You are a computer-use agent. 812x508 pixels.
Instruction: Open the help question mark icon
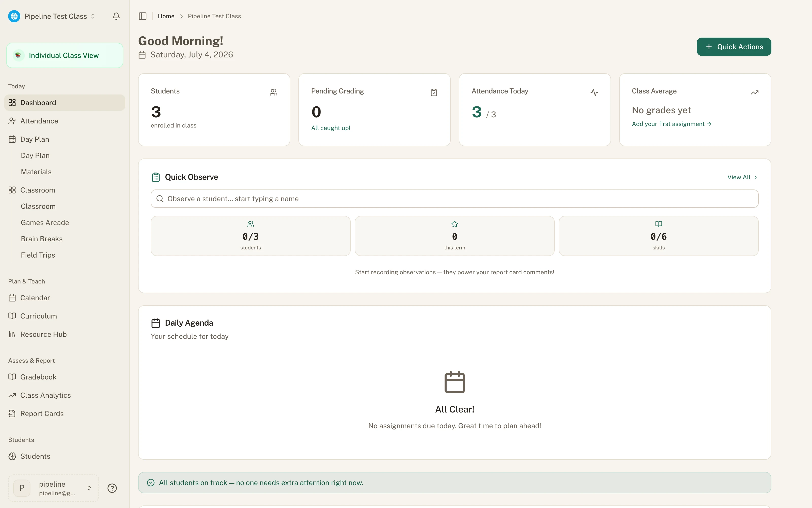point(112,488)
